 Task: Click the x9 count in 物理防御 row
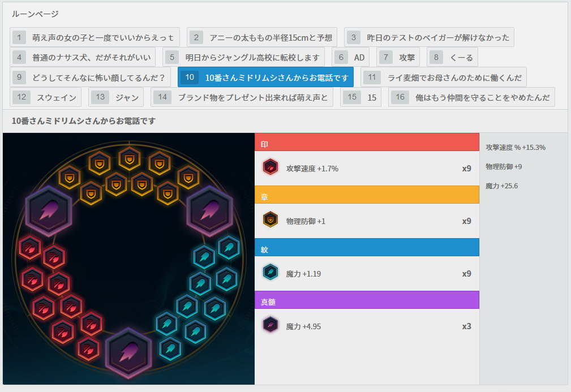[466, 221]
